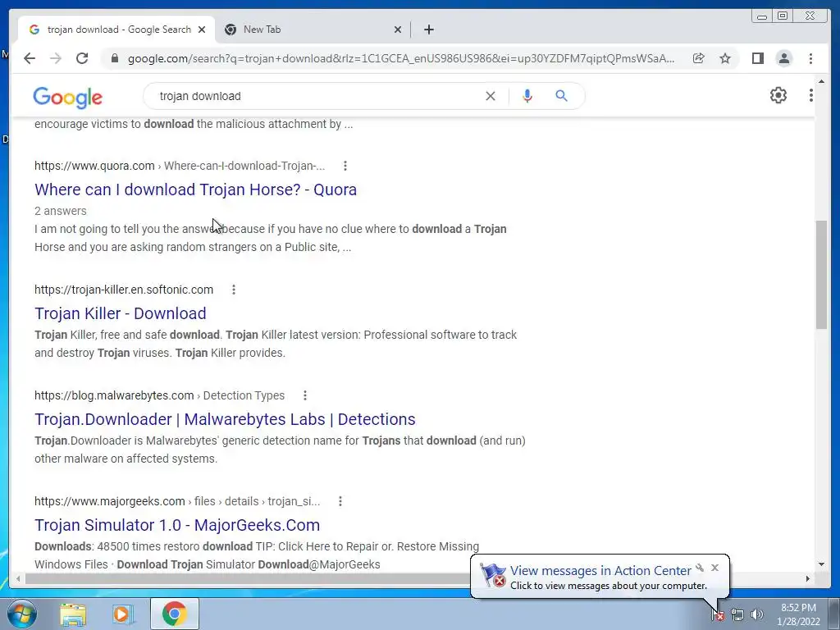Reload the current page

[82, 58]
